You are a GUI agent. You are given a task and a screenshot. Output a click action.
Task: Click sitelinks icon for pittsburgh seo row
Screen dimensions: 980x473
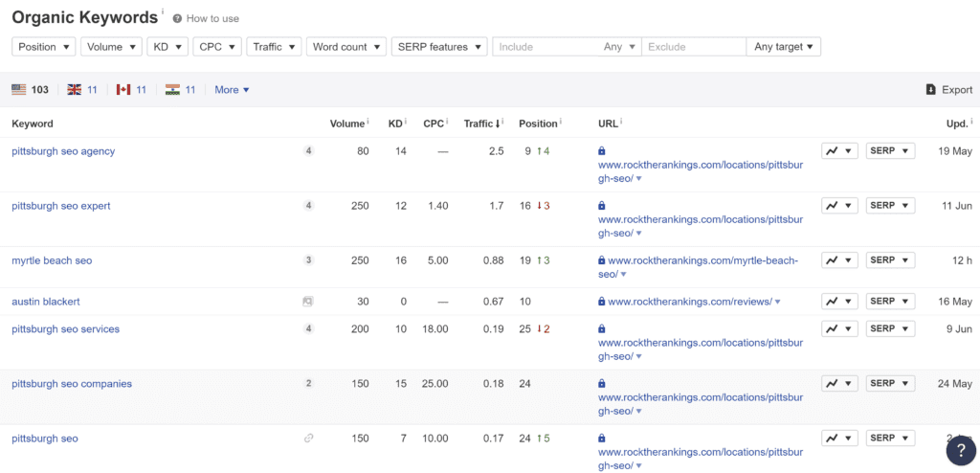[x=307, y=439]
